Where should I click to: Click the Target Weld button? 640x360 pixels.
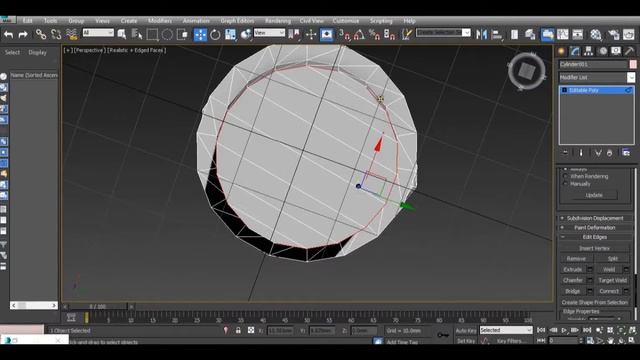click(612, 280)
